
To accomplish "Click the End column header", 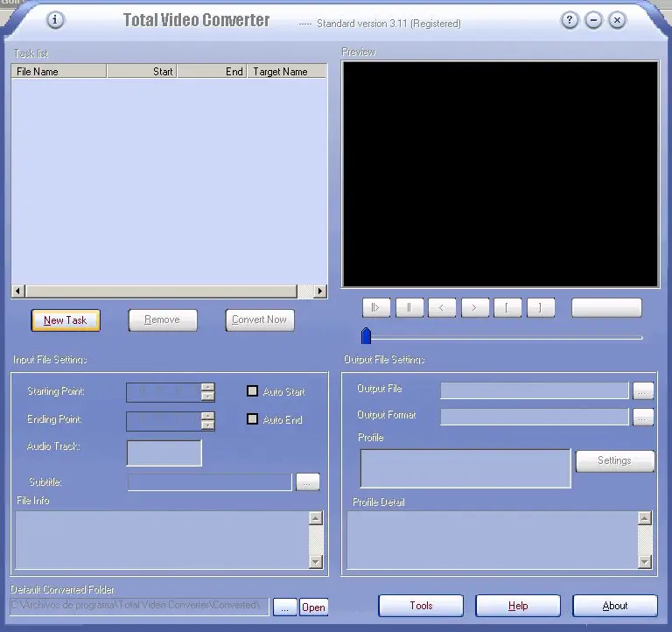I will tap(212, 71).
